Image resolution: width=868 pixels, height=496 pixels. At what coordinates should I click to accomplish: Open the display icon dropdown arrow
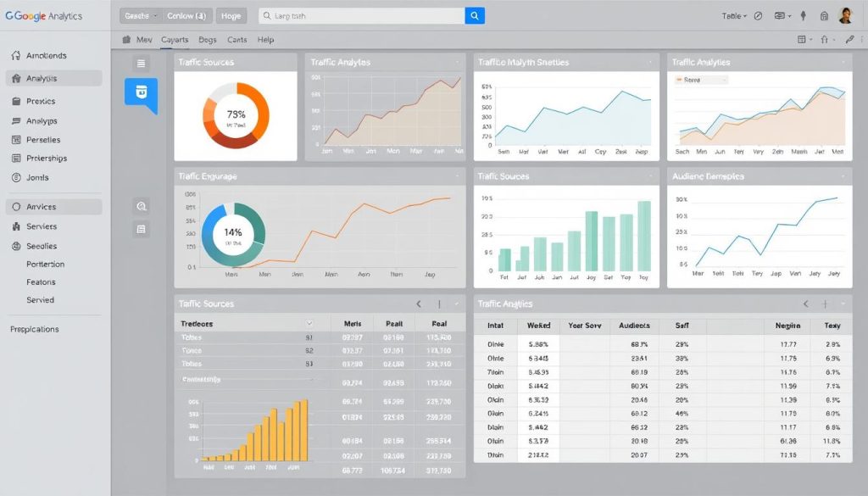(x=789, y=16)
